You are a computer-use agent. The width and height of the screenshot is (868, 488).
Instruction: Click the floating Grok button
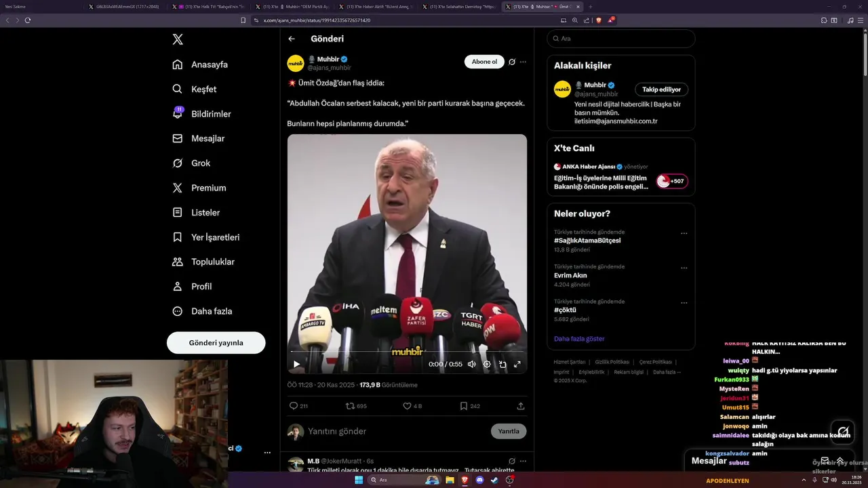point(843,431)
